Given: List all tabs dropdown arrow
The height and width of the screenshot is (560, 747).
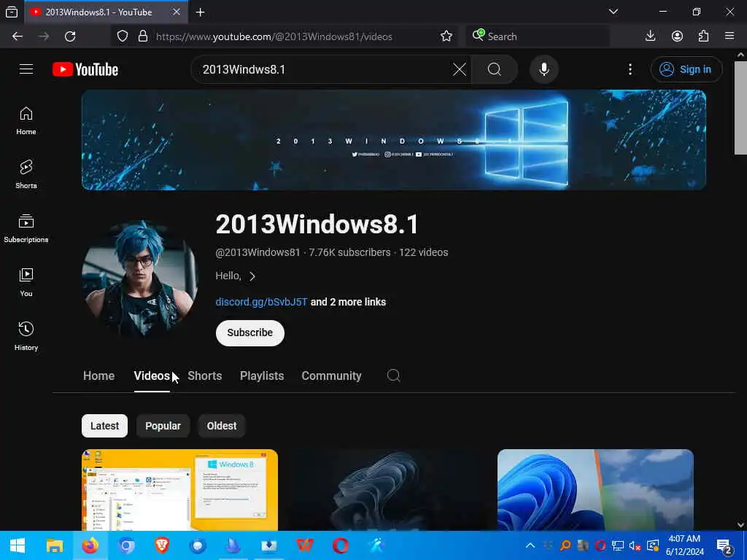Looking at the screenshot, I should (614, 12).
